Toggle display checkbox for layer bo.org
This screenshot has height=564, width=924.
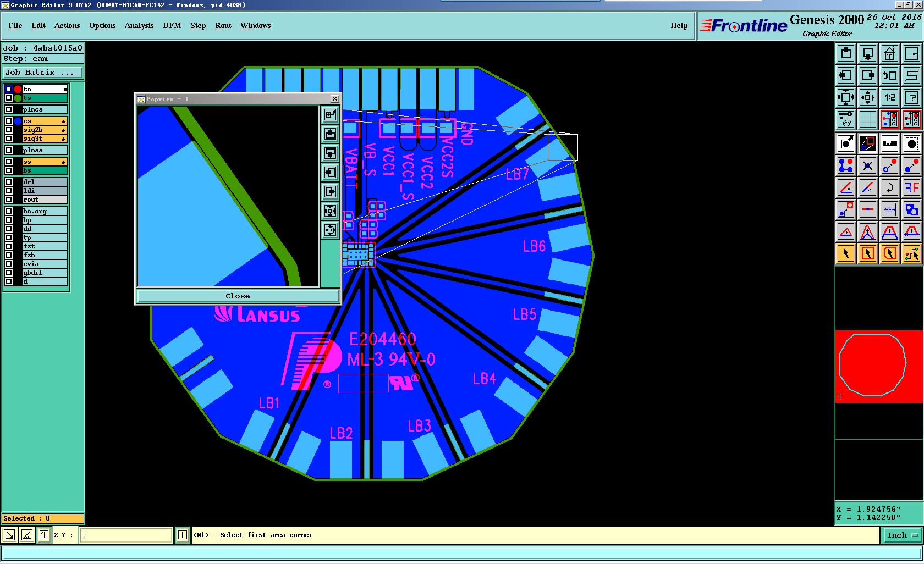coord(8,211)
